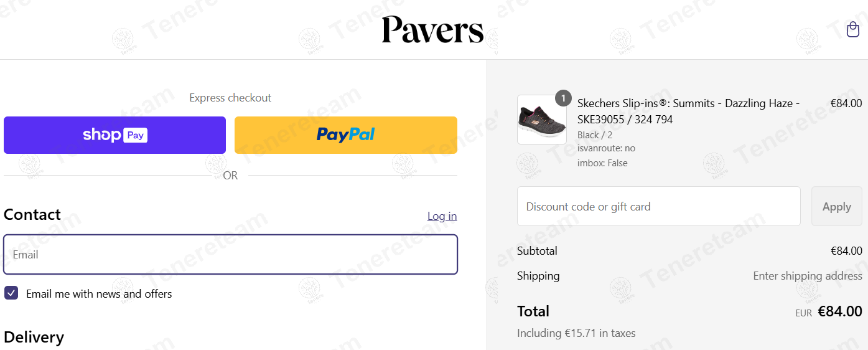Screen dimensions: 868x350
Task: Open the Log in link
Action: (x=442, y=216)
